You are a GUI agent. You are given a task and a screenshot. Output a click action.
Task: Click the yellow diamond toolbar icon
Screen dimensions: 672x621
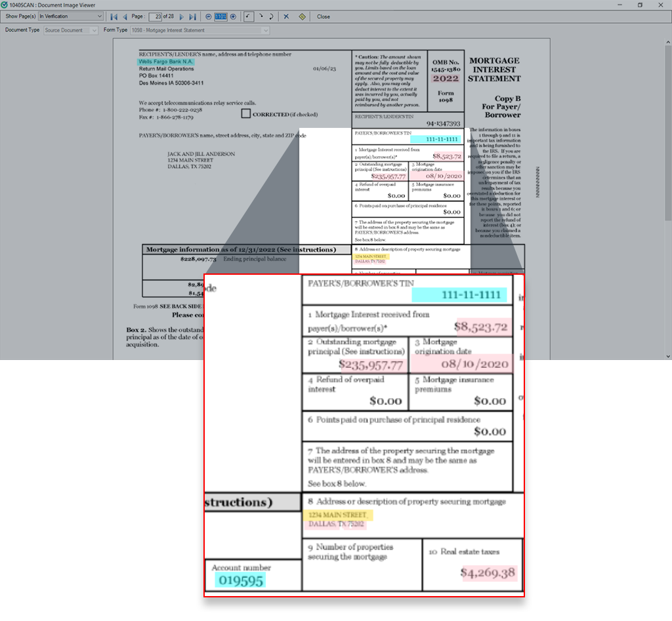coord(302,16)
